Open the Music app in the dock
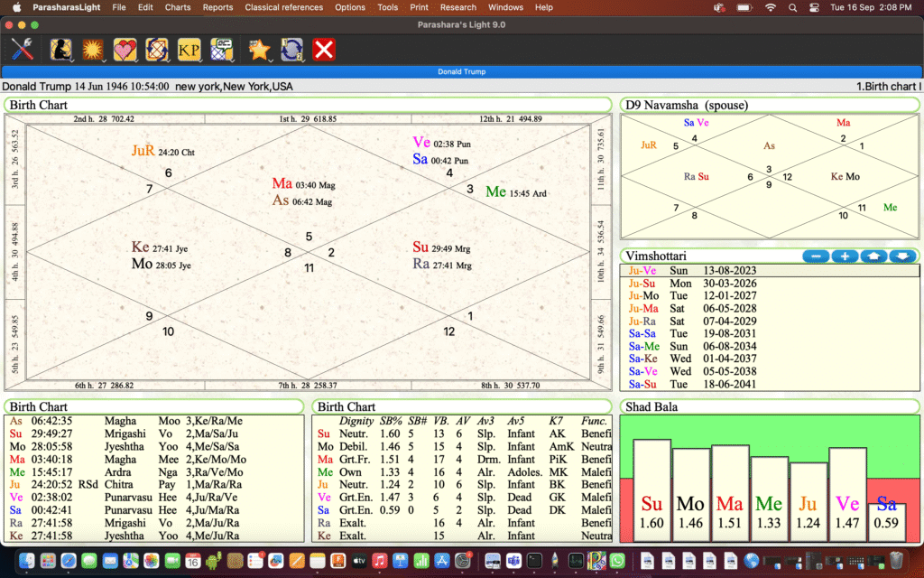Screen dimensions: 924x578 pyautogui.click(x=380, y=560)
